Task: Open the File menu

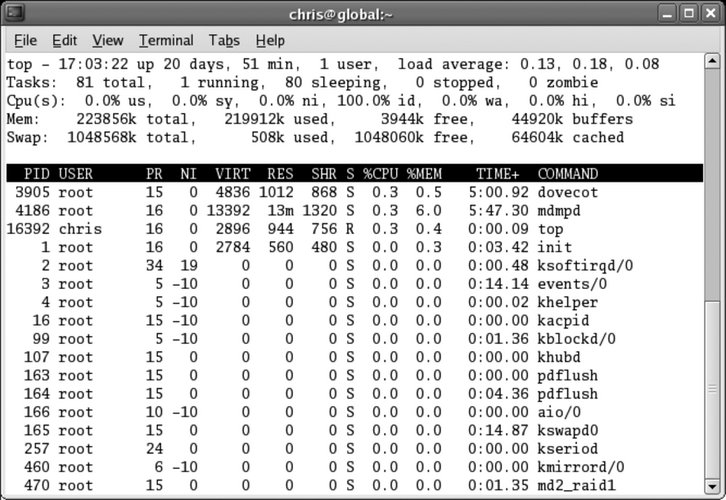Action: (x=26, y=40)
